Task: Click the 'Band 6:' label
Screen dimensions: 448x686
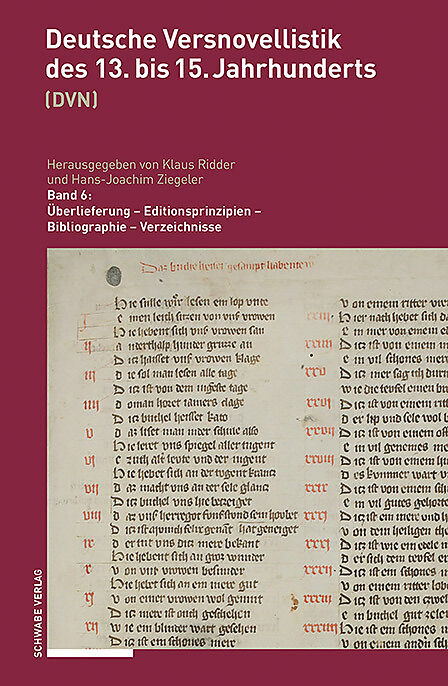Action: pos(70,195)
